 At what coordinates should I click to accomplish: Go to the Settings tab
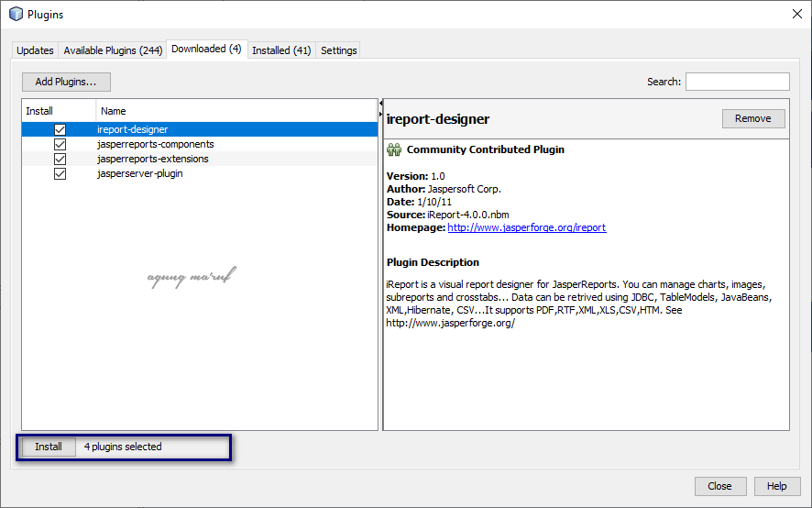click(338, 50)
